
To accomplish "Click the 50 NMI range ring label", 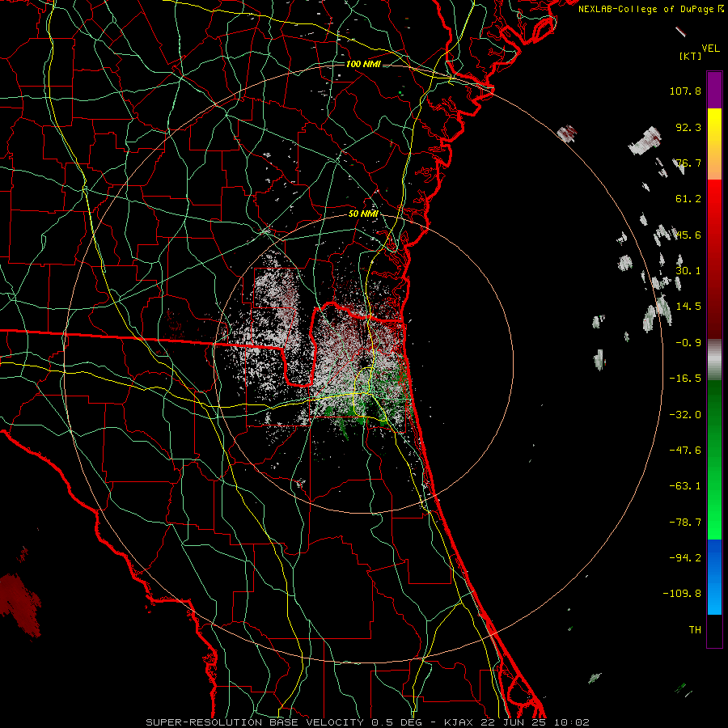I will (363, 214).
